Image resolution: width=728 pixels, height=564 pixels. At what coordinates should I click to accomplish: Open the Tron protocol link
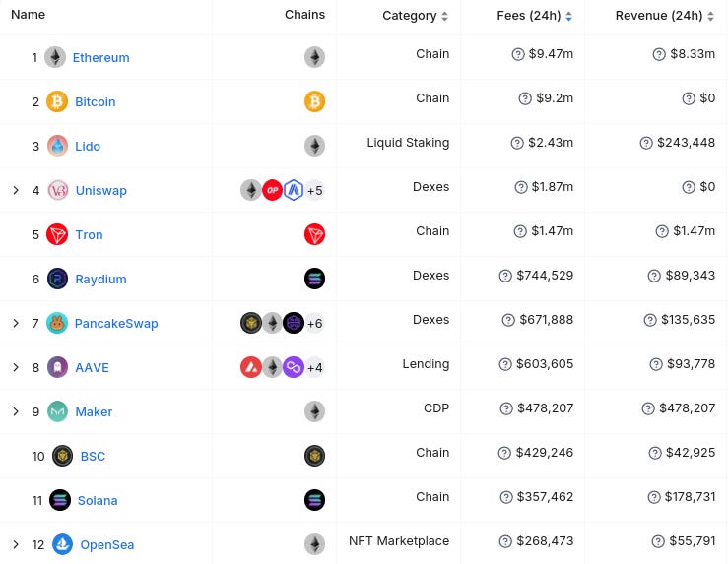coord(89,234)
